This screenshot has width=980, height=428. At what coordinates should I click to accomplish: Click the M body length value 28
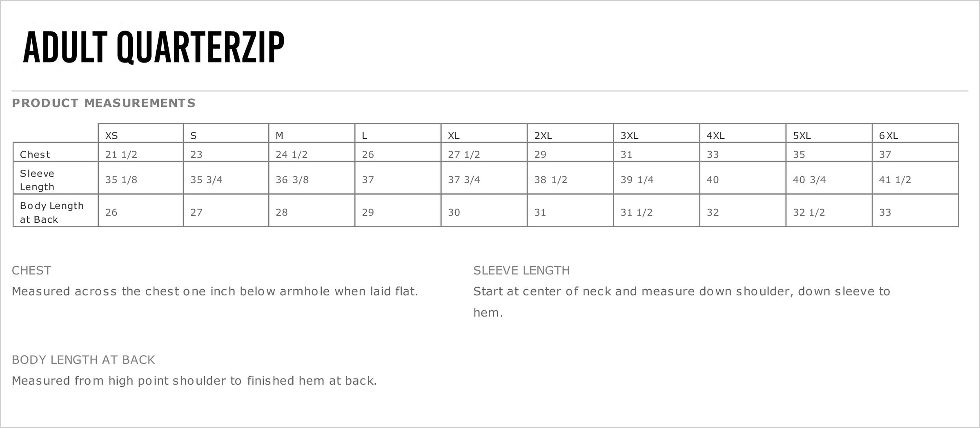282,213
